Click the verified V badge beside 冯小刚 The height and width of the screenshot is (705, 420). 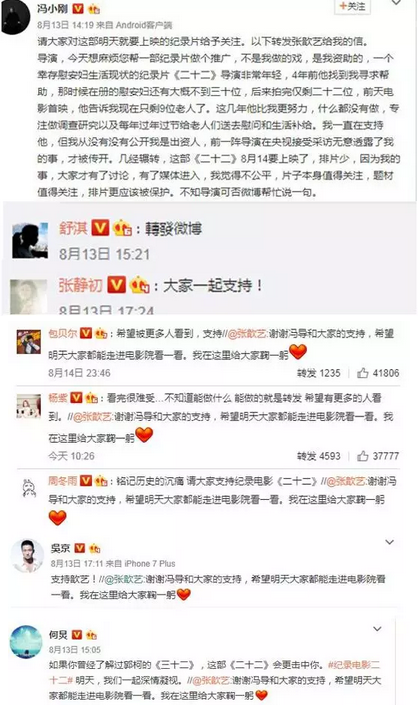point(78,8)
